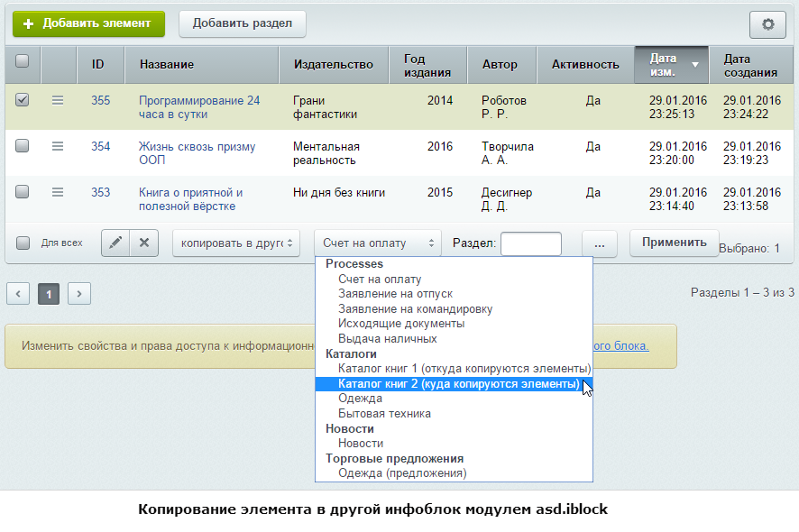Go to the next page arrow
The height and width of the screenshot is (532, 799).
point(79,293)
